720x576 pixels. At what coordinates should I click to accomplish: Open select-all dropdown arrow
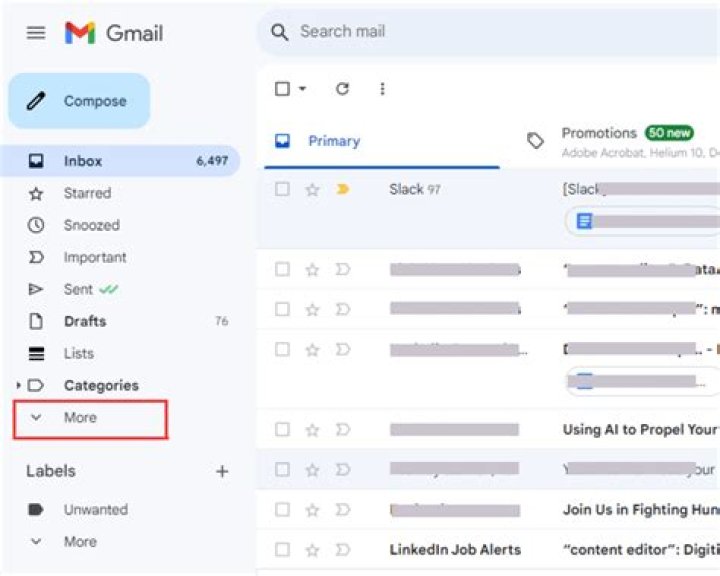click(x=302, y=89)
